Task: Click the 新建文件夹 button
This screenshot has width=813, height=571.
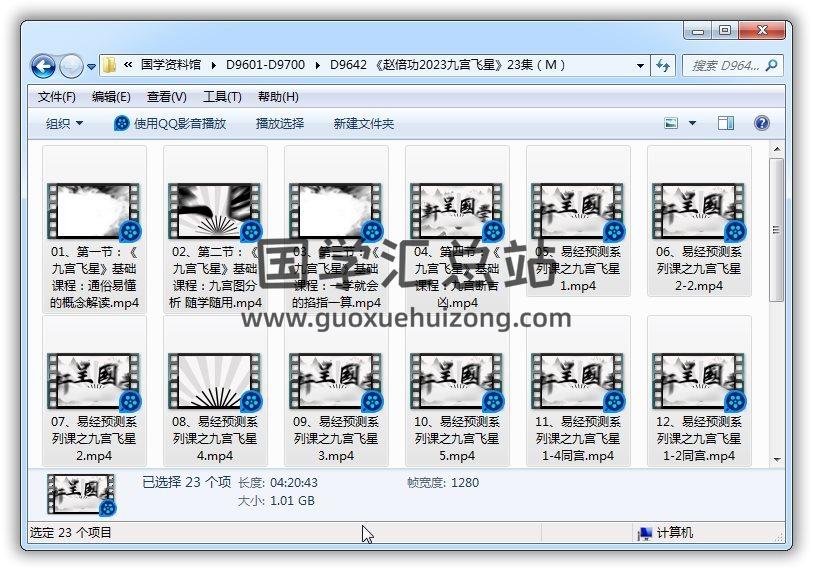Action: click(364, 123)
